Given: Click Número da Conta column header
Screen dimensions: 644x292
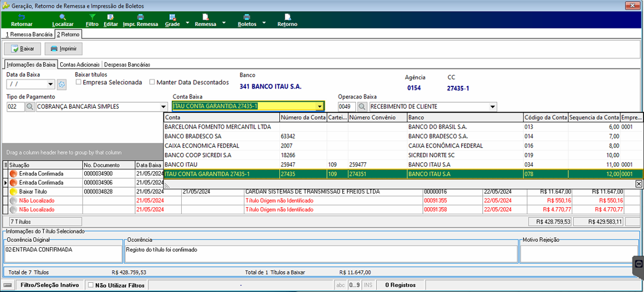Looking at the screenshot, I should tap(303, 117).
